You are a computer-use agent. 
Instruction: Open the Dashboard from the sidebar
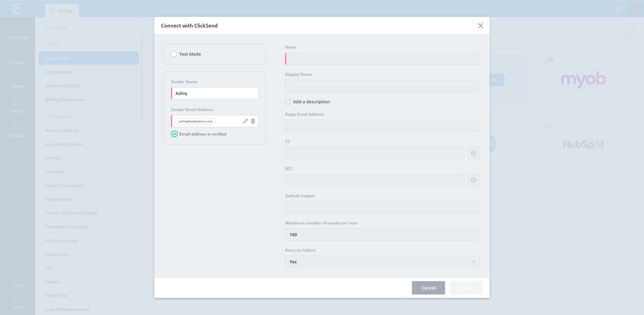pyautogui.click(x=17, y=33)
